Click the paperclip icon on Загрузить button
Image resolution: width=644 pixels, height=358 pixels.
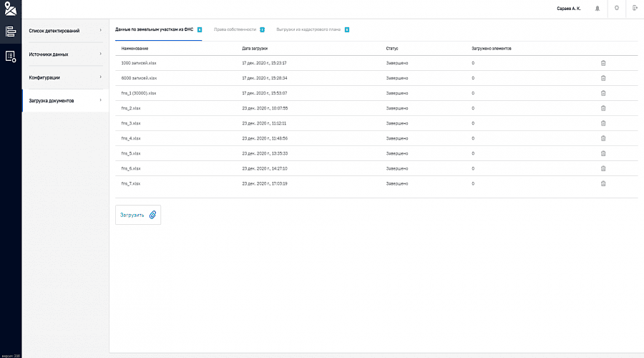tap(152, 214)
